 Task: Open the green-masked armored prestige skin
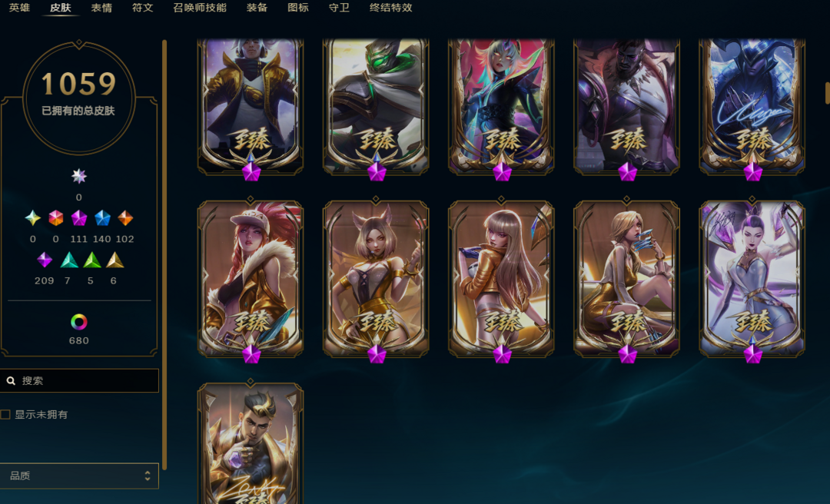point(376,106)
